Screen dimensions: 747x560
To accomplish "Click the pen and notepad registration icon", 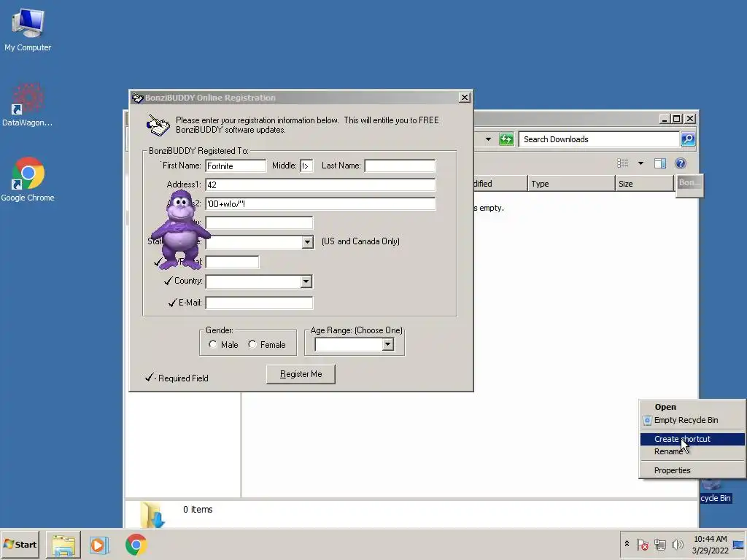I will (158, 125).
